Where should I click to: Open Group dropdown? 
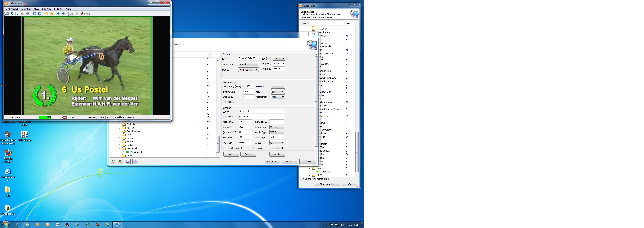tap(276, 143)
